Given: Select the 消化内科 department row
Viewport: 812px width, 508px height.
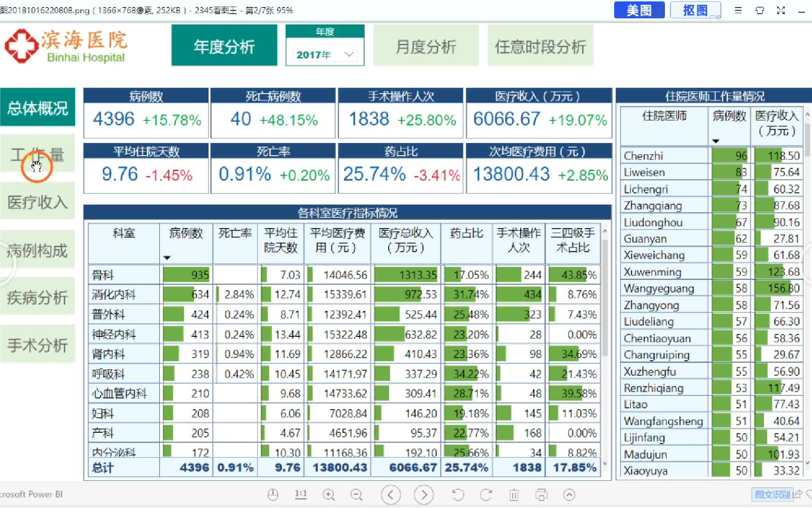Looking at the screenshot, I should (344, 294).
